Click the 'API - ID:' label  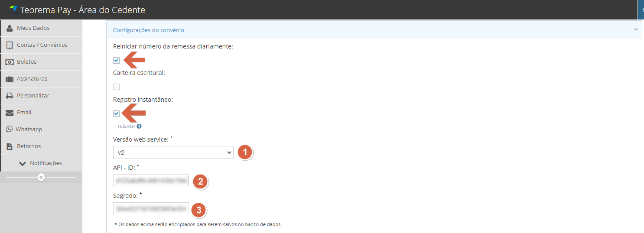click(126, 167)
